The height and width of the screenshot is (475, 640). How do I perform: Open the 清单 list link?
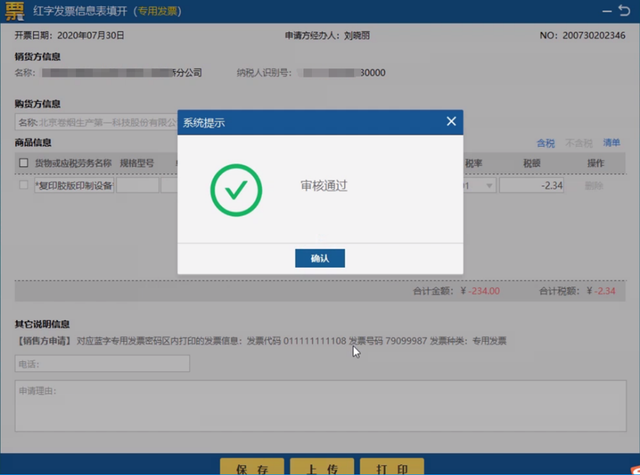click(x=611, y=144)
